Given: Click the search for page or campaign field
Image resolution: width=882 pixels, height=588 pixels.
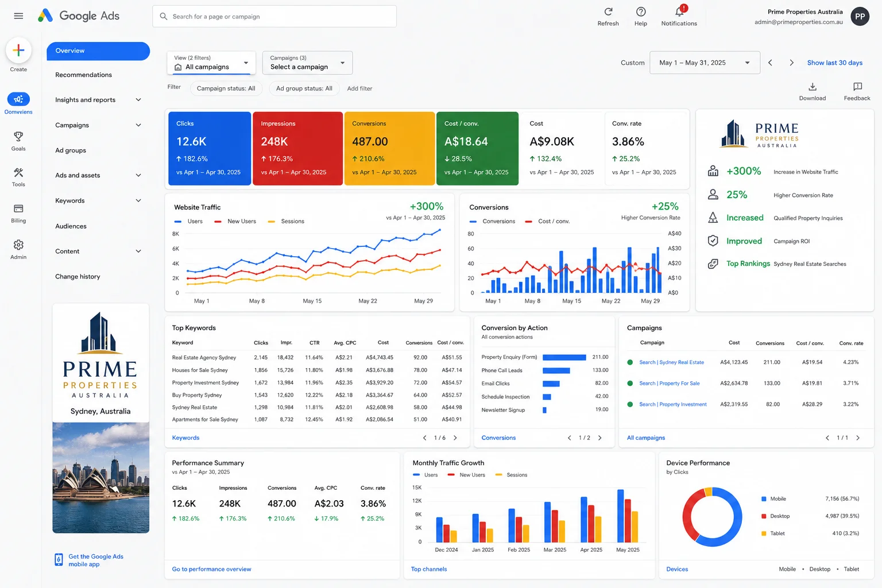Looking at the screenshot, I should click(274, 17).
